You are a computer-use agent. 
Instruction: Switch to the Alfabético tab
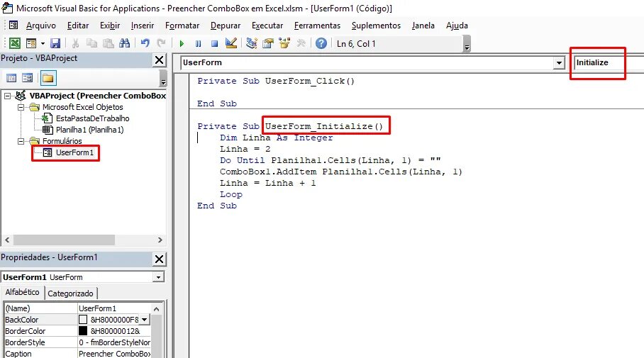coord(22,292)
